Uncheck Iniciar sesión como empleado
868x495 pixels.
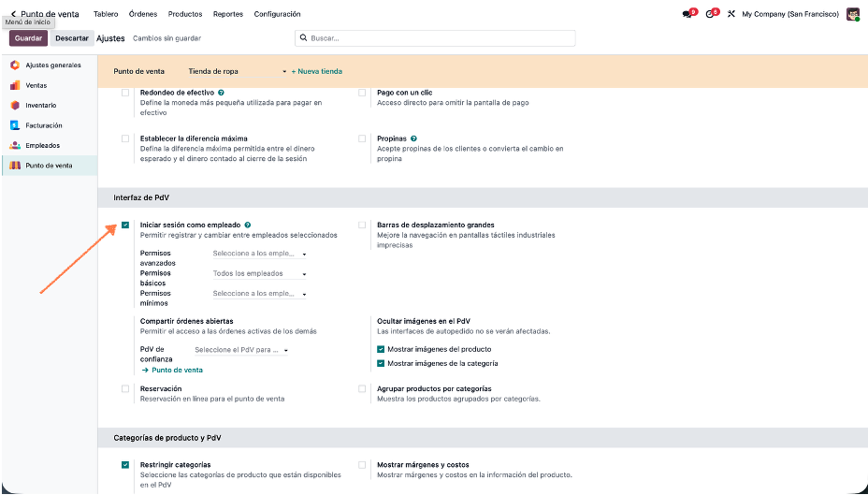[x=125, y=226]
